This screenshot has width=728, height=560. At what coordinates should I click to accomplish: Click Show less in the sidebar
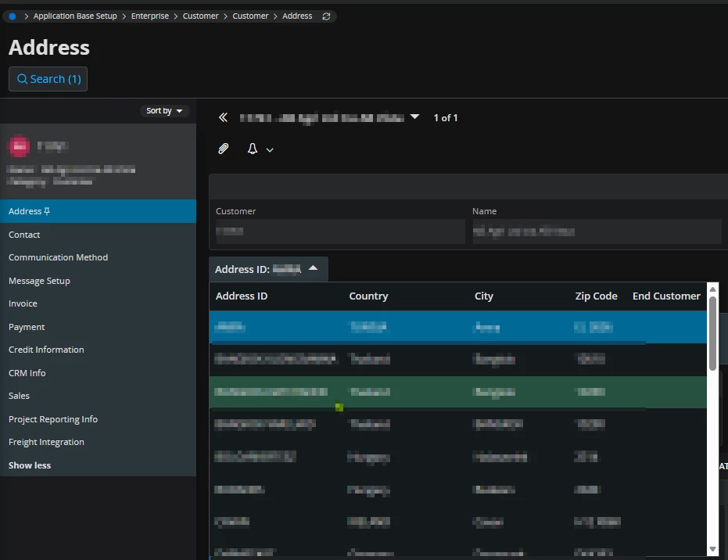pyautogui.click(x=30, y=465)
